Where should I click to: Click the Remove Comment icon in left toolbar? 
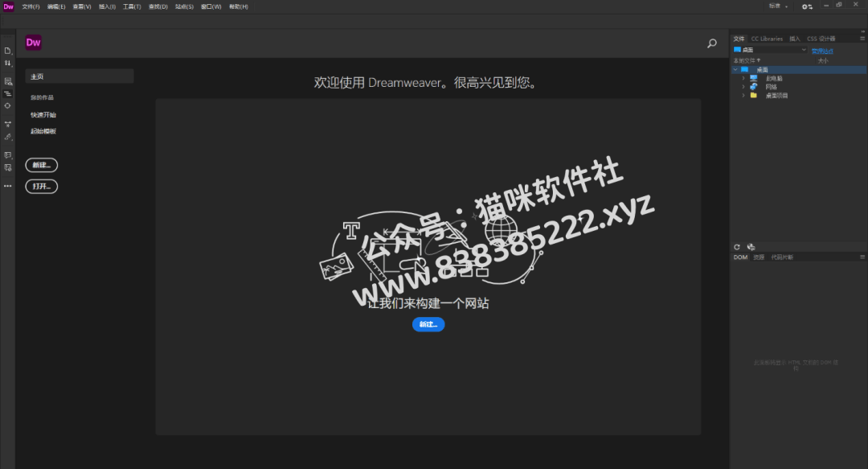8,167
